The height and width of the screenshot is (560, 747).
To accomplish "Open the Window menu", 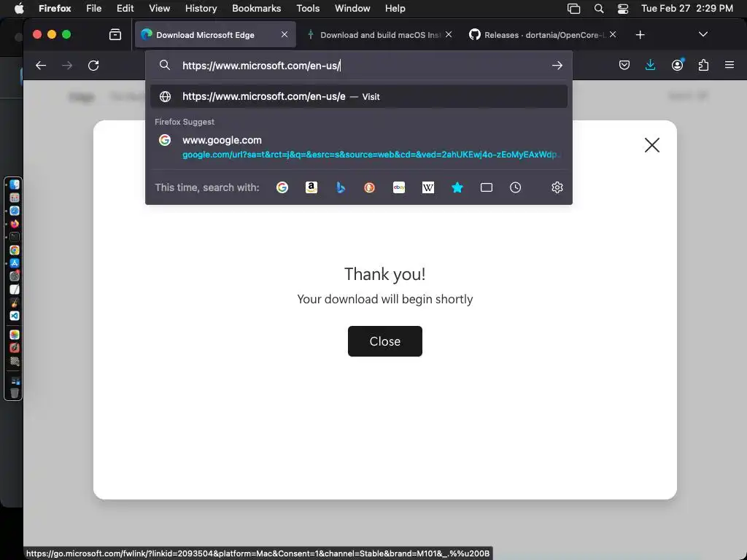I will click(352, 9).
